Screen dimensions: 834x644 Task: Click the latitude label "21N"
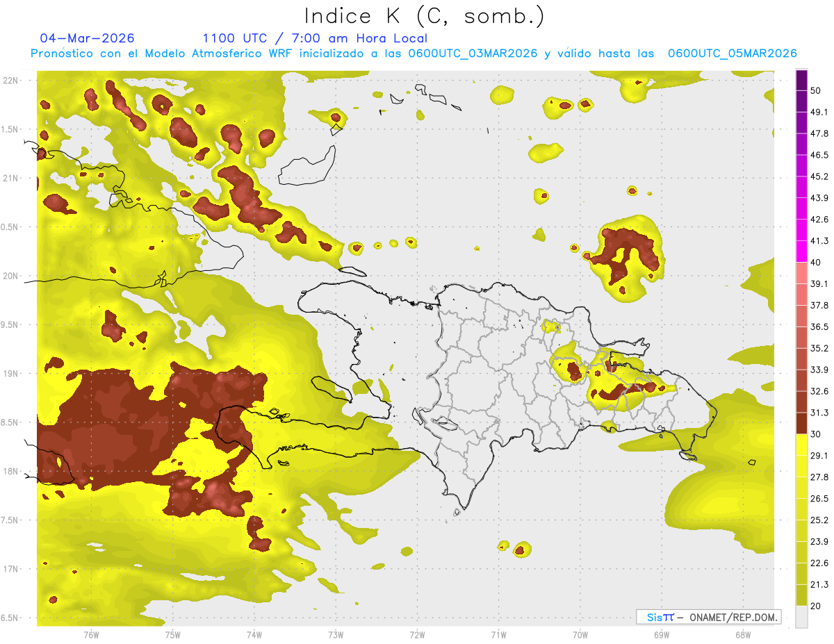(x=12, y=178)
